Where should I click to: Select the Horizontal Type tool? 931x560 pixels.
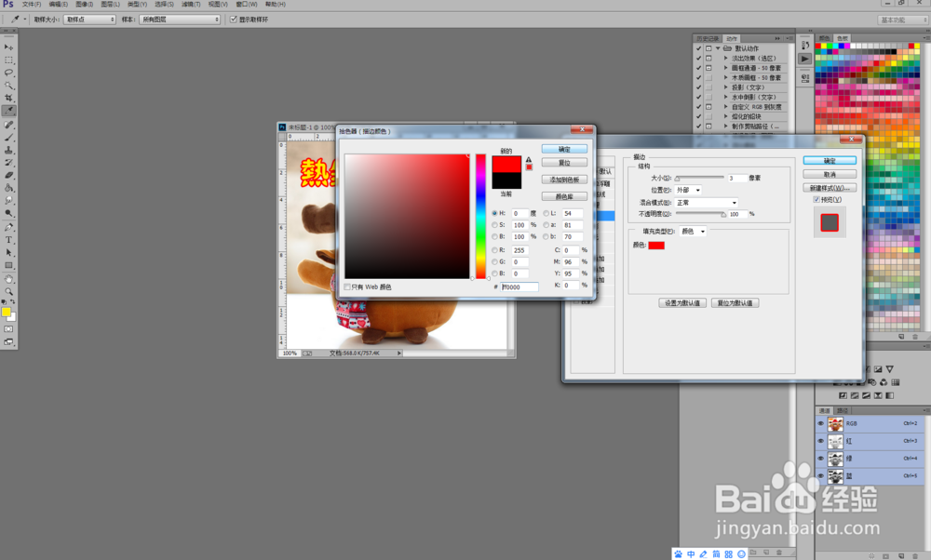click(9, 240)
